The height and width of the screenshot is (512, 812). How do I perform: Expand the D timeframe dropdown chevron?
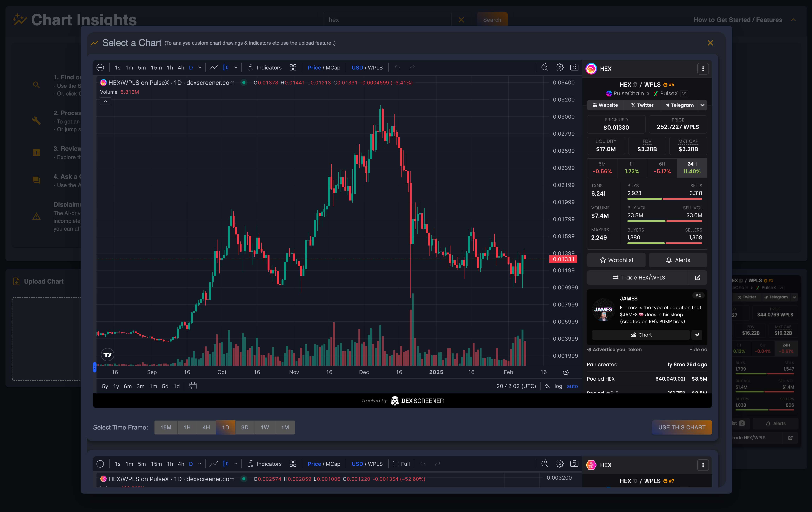200,67
